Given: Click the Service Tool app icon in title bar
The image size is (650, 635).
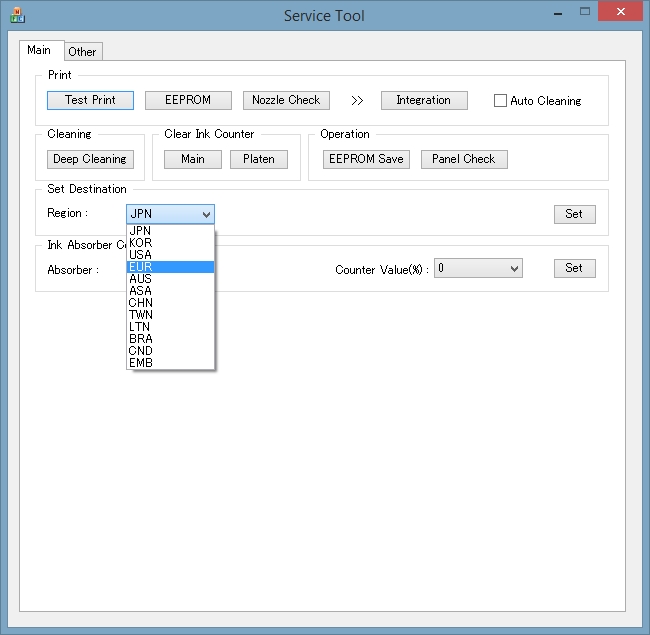Looking at the screenshot, I should (16, 15).
